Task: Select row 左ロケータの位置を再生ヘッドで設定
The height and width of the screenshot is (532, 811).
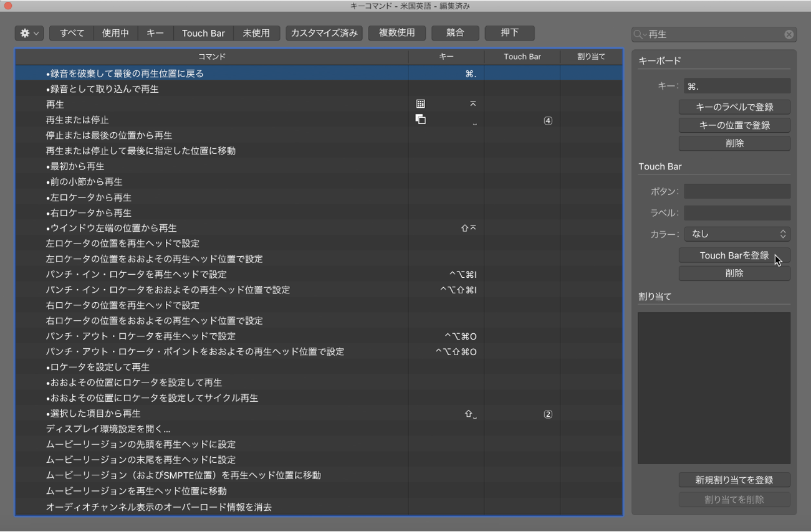Action: [319, 244]
